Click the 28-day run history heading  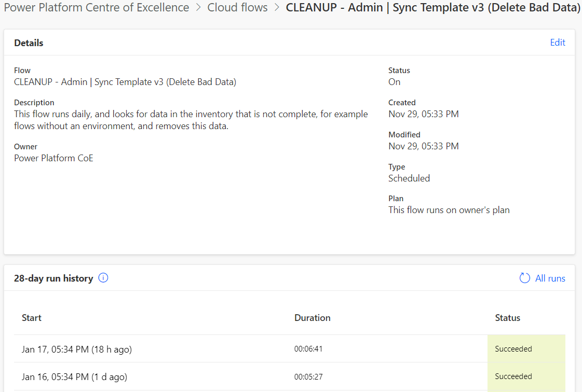(x=53, y=278)
